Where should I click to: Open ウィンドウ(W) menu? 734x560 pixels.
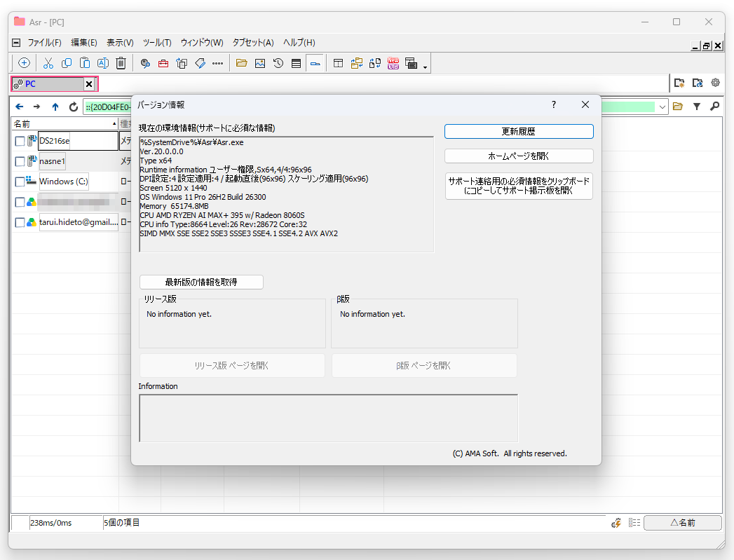[x=202, y=43]
